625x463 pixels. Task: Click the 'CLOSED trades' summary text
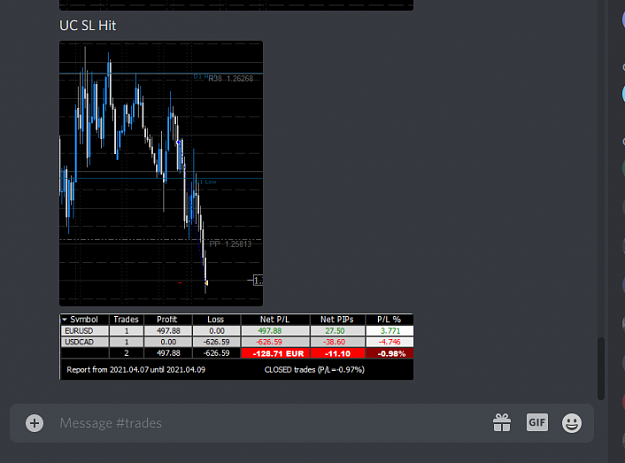[x=314, y=370]
